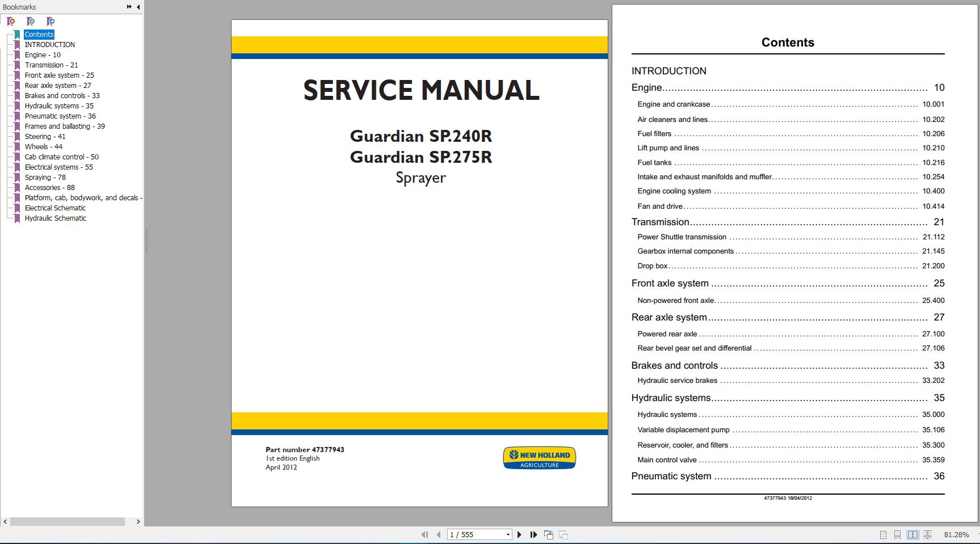The width and height of the screenshot is (980, 544).
Task: Expand the Bookmarks pane options arrows
Action: coord(129,7)
